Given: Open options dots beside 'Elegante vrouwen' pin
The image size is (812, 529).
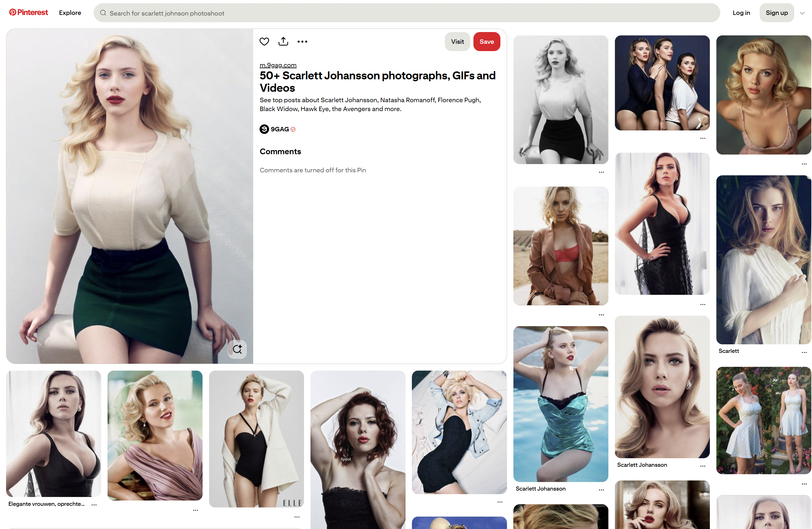Looking at the screenshot, I should (x=94, y=505).
